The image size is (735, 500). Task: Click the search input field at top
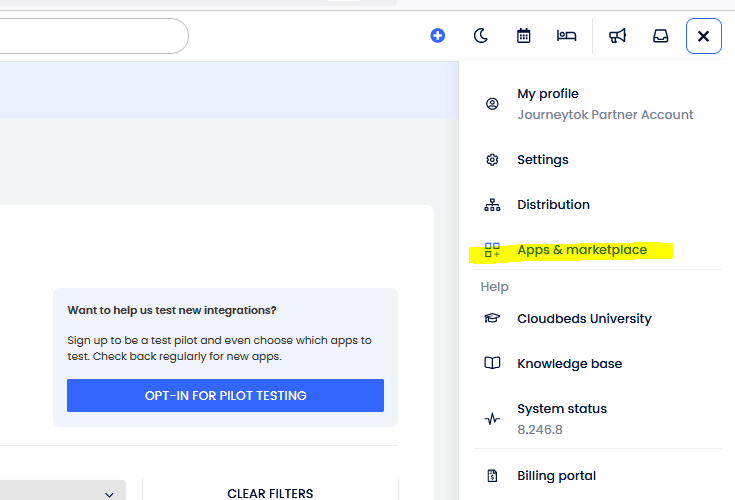[x=90, y=36]
